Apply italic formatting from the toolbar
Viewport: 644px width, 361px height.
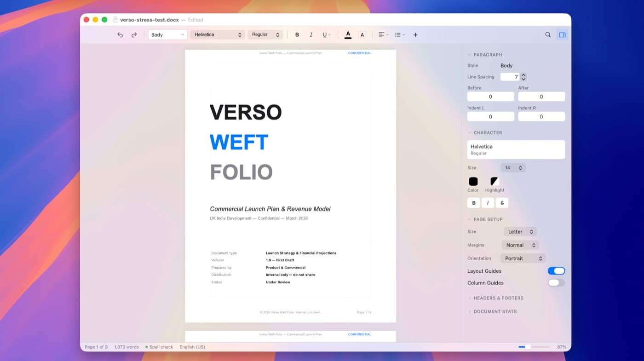click(311, 34)
